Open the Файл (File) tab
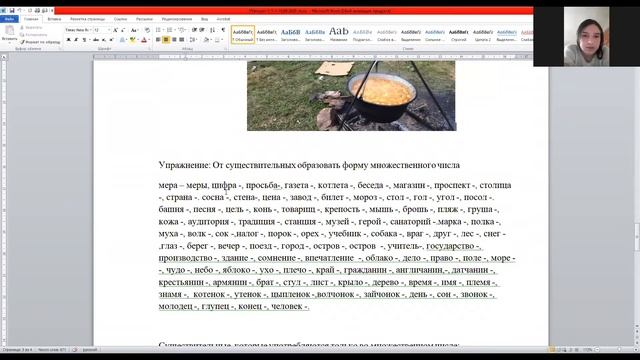This screenshot has height=360, width=640. pyautogui.click(x=9, y=19)
